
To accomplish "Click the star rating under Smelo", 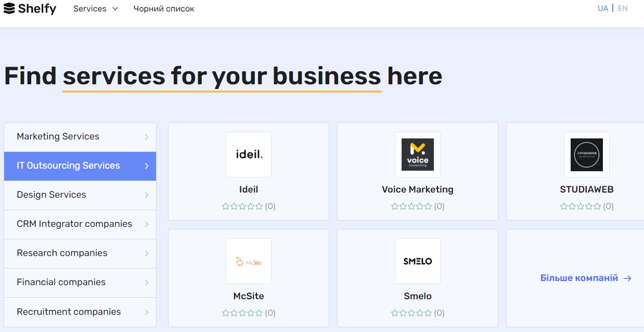I will tap(411, 313).
